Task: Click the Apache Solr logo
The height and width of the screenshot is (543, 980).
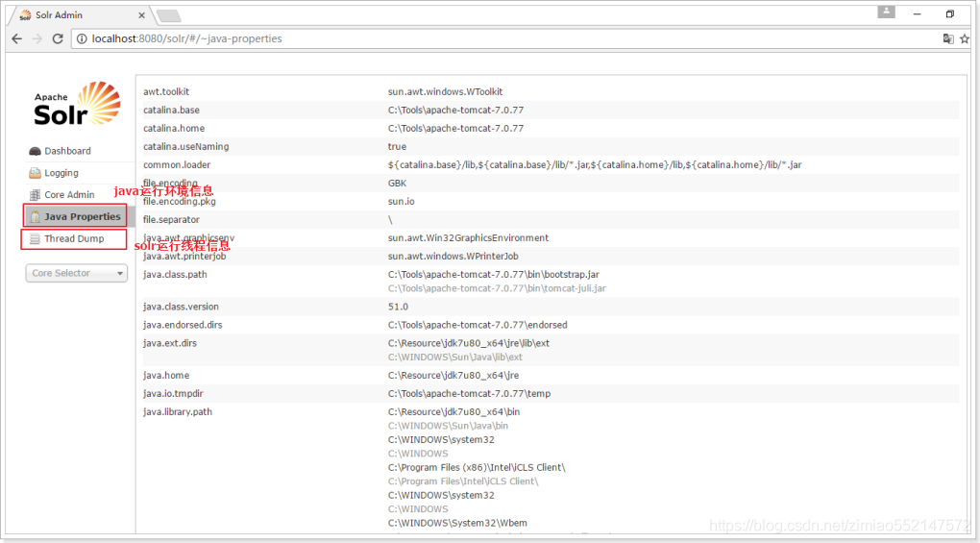Action: coord(77,104)
